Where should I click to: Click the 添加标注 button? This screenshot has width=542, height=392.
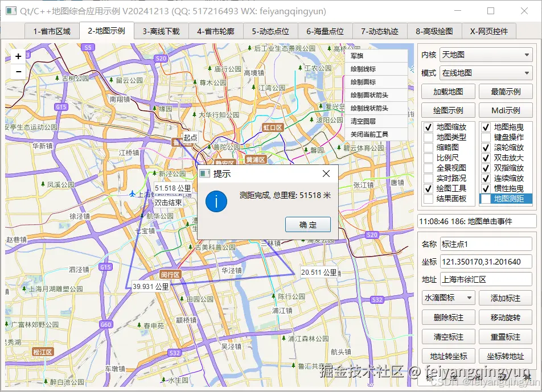tap(506, 298)
